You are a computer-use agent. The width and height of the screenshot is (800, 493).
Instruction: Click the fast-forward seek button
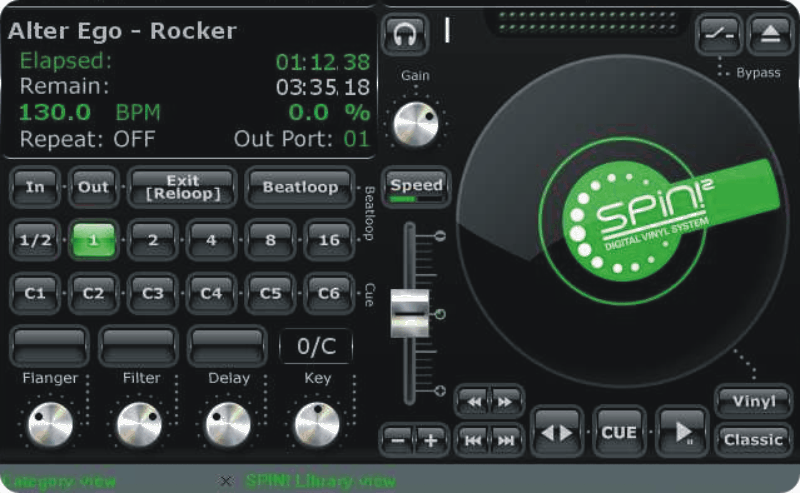[x=506, y=401]
